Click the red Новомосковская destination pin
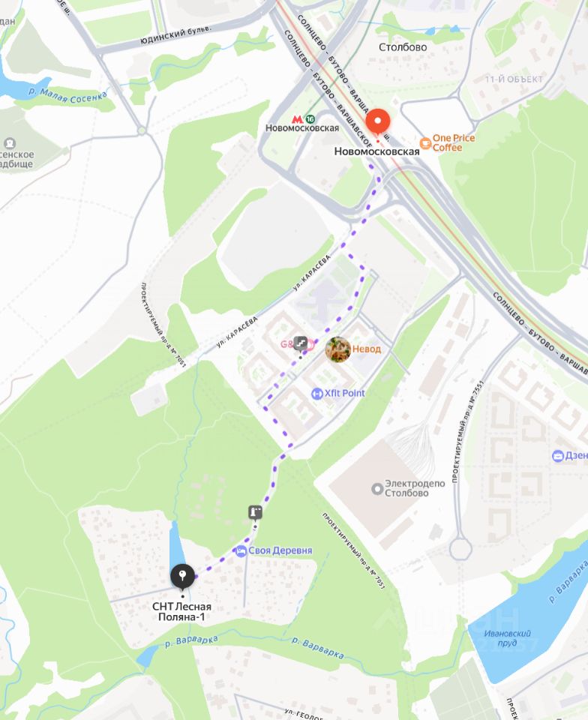Image resolution: width=588 pixels, height=720 pixels. (378, 122)
